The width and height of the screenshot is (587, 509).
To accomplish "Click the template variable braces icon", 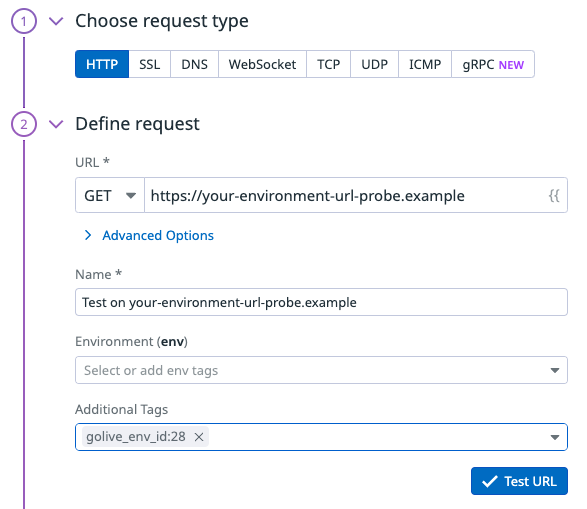I will click(x=554, y=195).
